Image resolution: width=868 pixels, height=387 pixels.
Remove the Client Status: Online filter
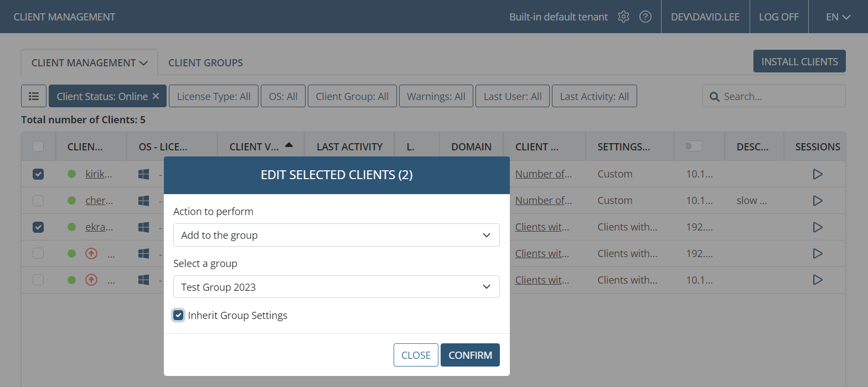(156, 96)
